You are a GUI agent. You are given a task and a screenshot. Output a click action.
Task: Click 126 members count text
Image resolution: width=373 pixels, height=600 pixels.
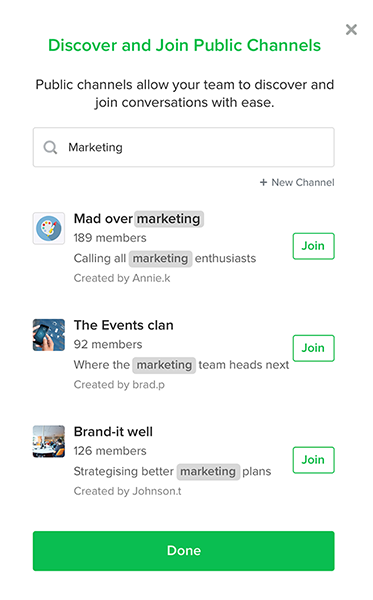[110, 451]
